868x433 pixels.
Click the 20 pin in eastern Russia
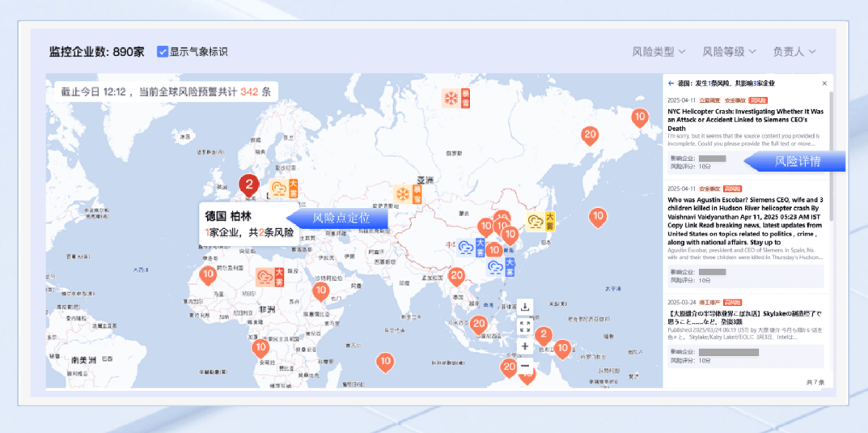click(590, 135)
